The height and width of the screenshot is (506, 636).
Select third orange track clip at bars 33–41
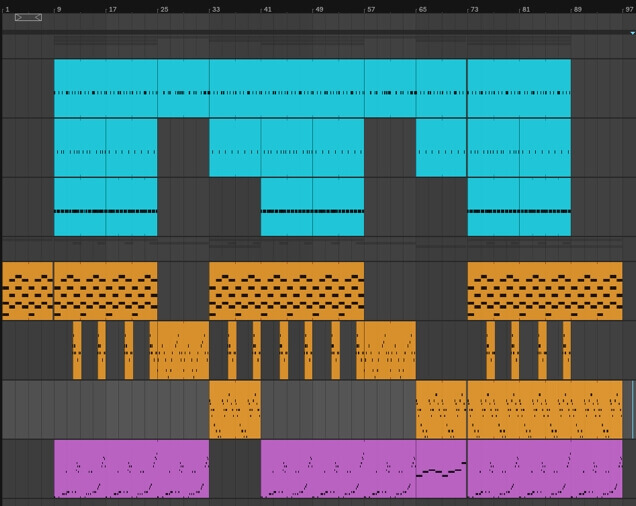click(x=235, y=409)
